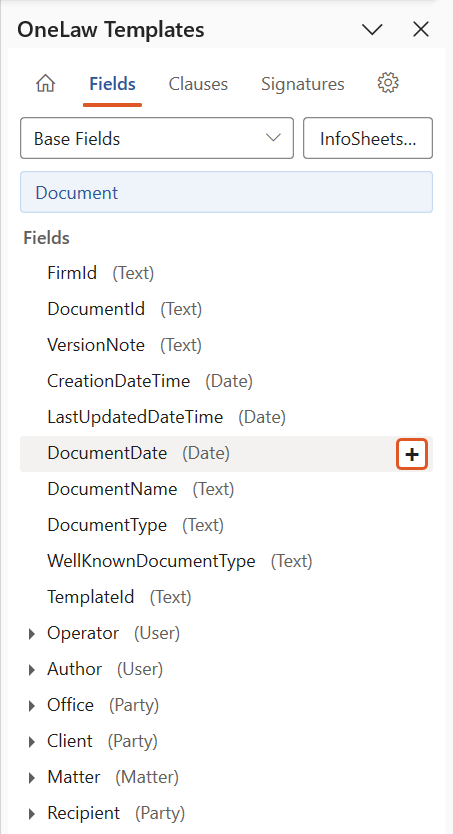The height and width of the screenshot is (834, 453).
Task: Go to the Home icon tab
Action: click(45, 84)
